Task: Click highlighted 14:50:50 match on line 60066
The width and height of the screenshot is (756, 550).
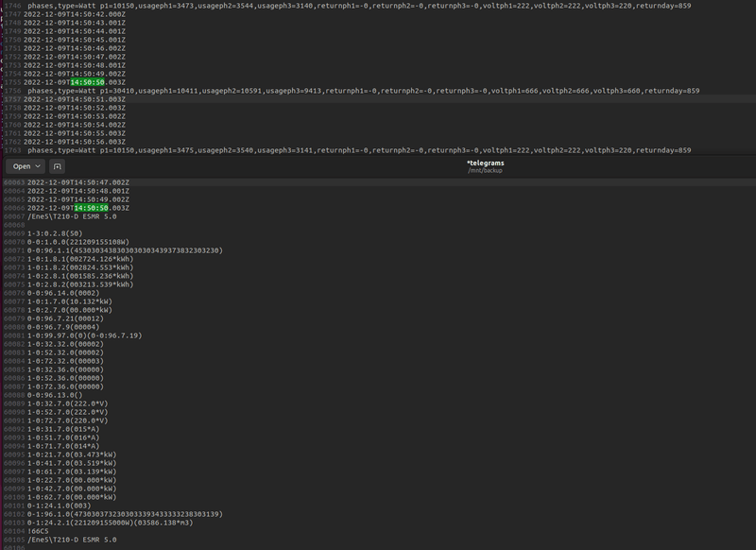Action: click(91, 208)
